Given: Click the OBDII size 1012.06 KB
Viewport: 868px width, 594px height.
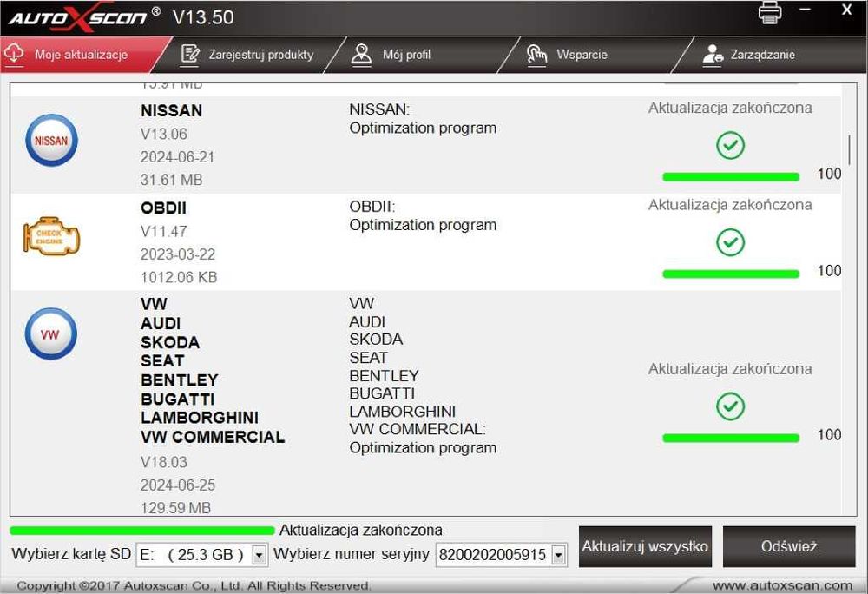Looking at the screenshot, I should 179,277.
